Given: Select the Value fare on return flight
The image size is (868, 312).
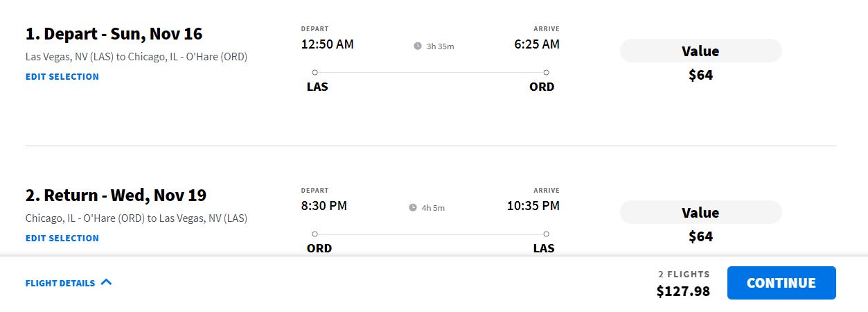Looking at the screenshot, I should tap(700, 213).
